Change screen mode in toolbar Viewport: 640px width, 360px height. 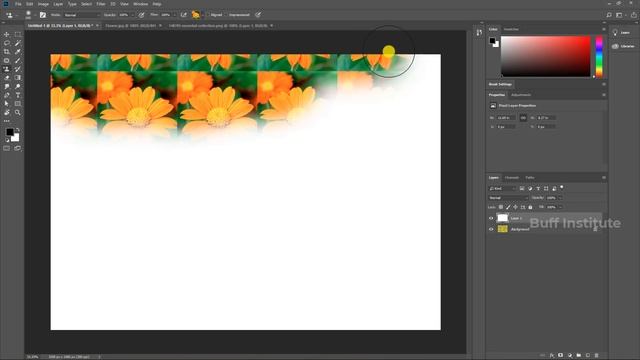18,148
